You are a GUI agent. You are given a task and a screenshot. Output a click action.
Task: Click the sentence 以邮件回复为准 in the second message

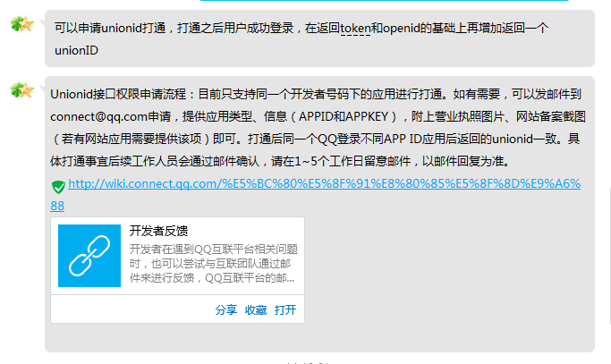[x=462, y=161]
